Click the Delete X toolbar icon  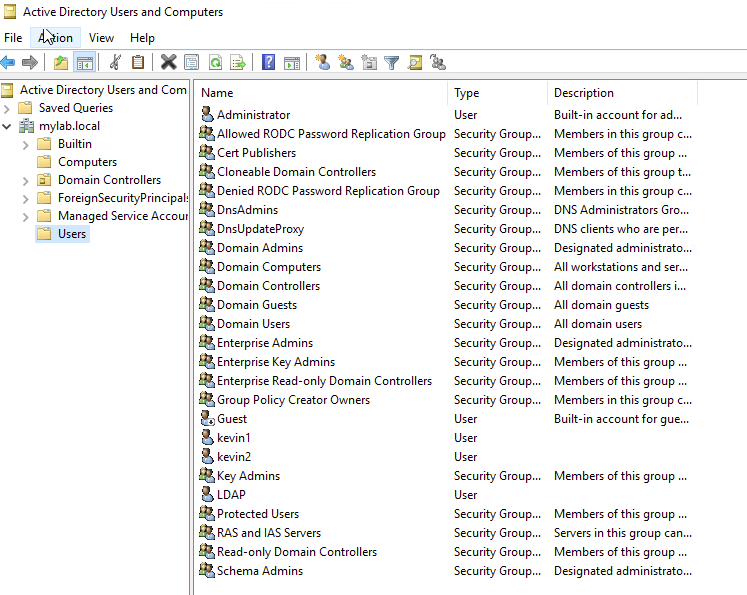[169, 62]
